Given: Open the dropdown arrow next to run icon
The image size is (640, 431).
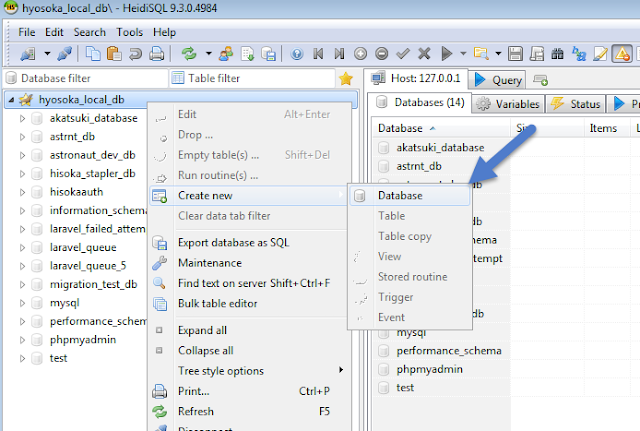Looking at the screenshot, I should point(463,53).
